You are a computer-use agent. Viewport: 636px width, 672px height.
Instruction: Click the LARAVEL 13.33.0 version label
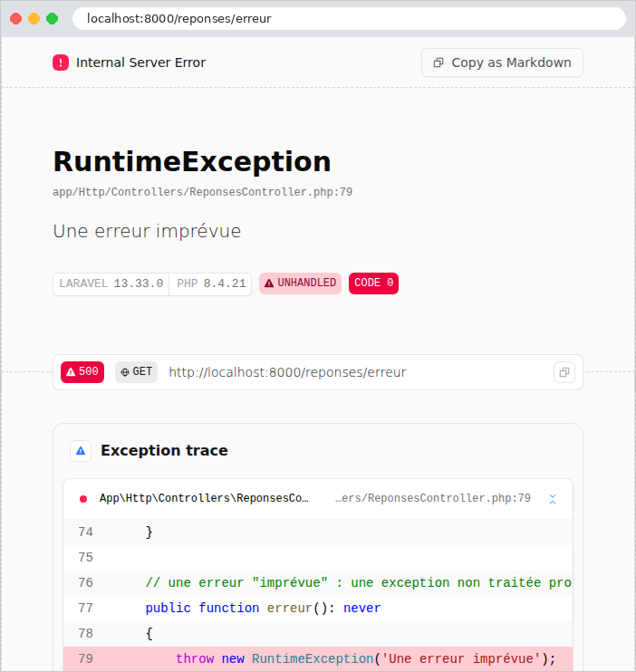[111, 283]
